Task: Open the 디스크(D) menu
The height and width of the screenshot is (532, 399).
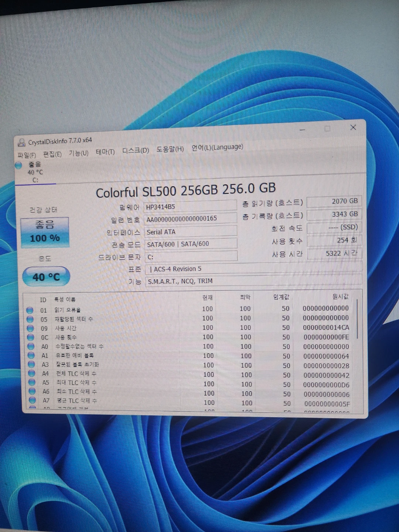Action: click(x=135, y=150)
